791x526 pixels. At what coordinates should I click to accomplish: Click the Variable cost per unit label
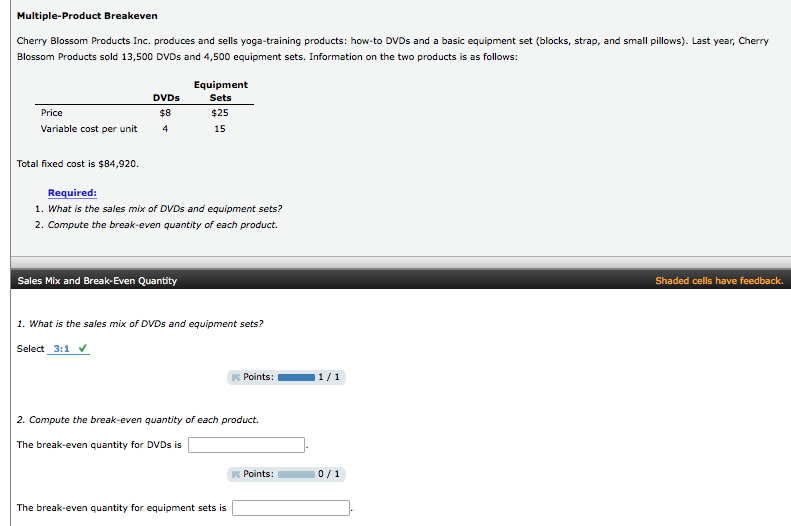(89, 129)
